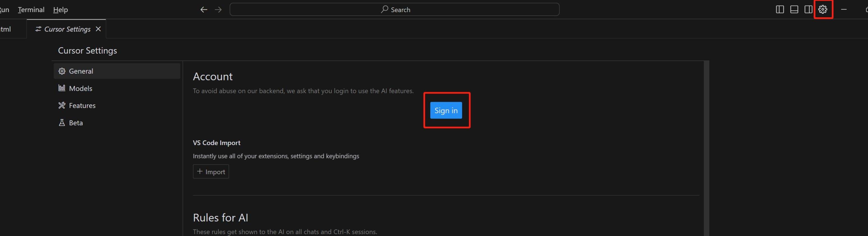The height and width of the screenshot is (236, 868).
Task: Switch to the Cursor Settings editor tab
Action: pyautogui.click(x=67, y=29)
